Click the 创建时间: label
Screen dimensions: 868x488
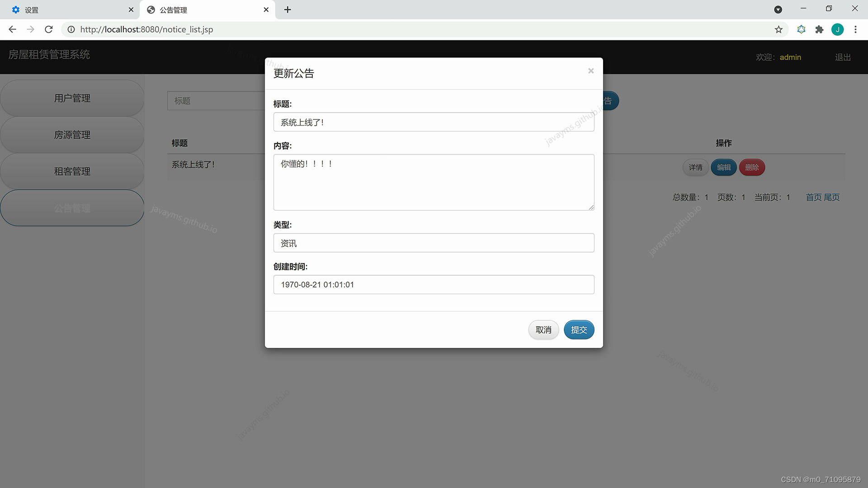(290, 267)
